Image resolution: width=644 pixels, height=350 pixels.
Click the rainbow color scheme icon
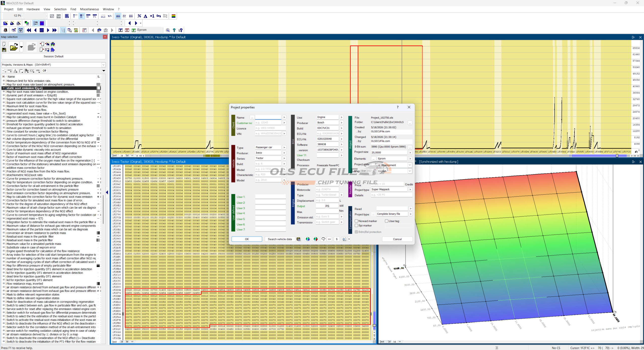pyautogui.click(x=173, y=16)
